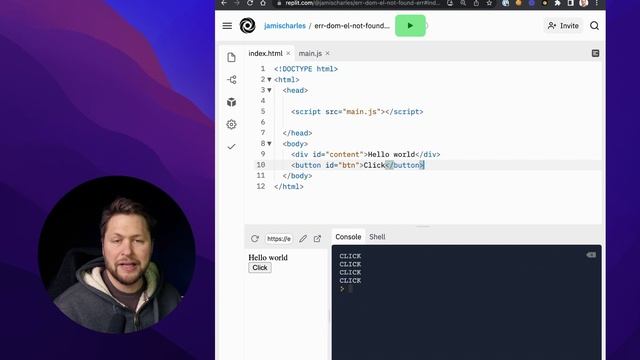Click the Replit logo icon
Screen dimensions: 640x360
pos(247,26)
